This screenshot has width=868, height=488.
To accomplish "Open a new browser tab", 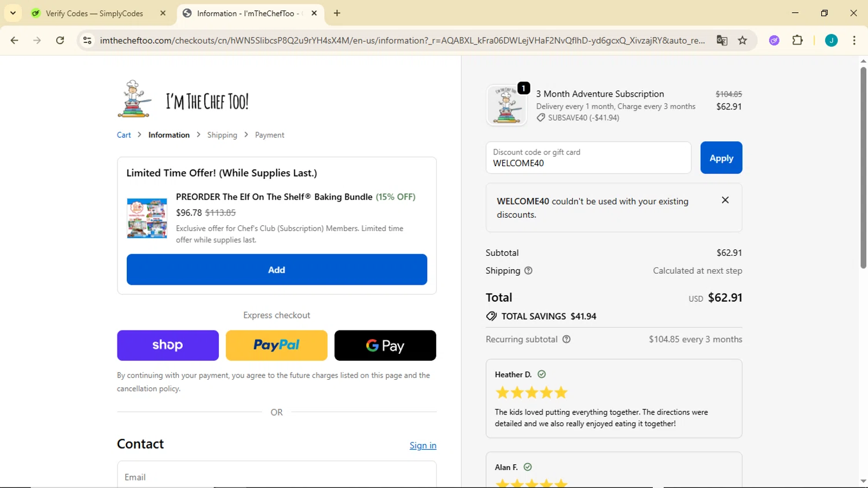I will tap(337, 13).
